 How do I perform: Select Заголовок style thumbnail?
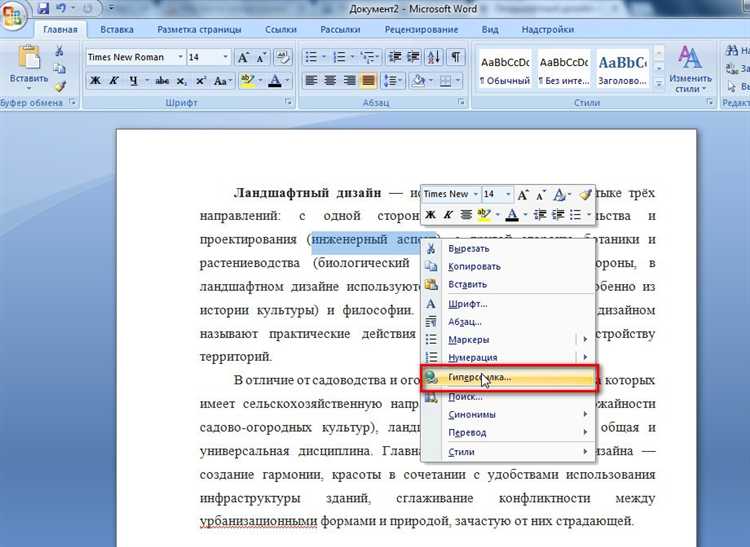[623, 68]
